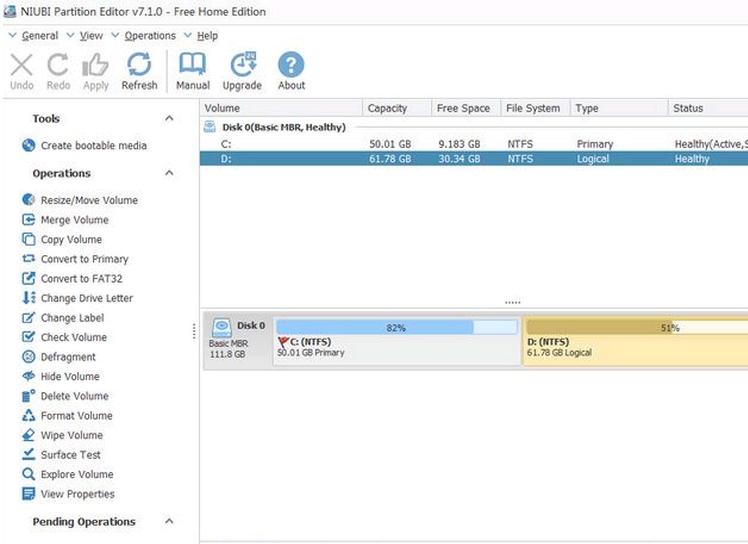The width and height of the screenshot is (748, 544).
Task: Click the 30.34 GB free space cell
Action: (459, 158)
